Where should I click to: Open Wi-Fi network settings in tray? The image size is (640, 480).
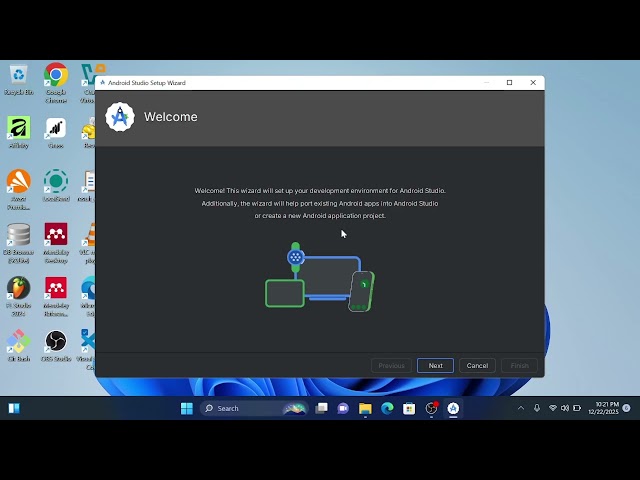pos(553,408)
